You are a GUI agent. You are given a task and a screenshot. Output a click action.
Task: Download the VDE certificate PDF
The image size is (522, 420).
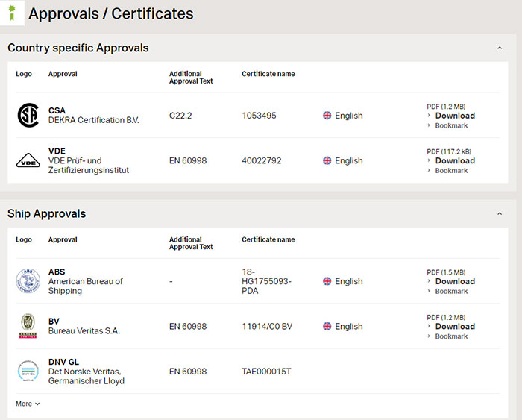pyautogui.click(x=455, y=160)
